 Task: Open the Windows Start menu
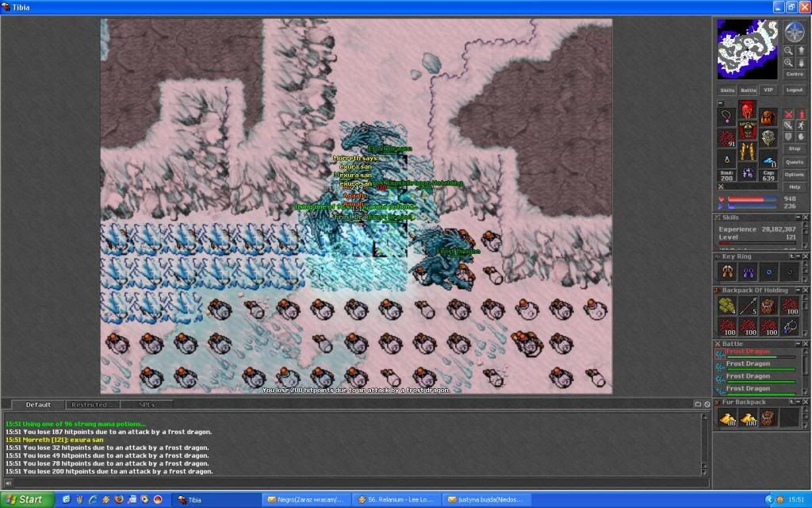click(x=27, y=500)
